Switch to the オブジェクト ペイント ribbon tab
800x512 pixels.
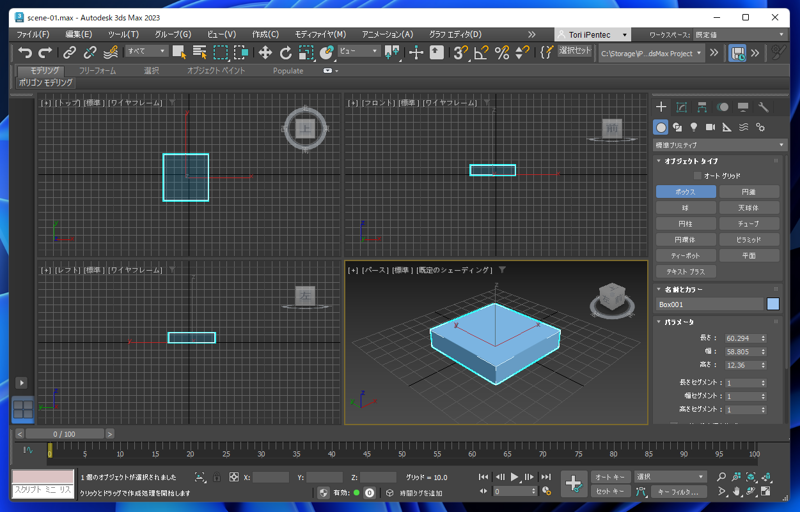pos(216,71)
